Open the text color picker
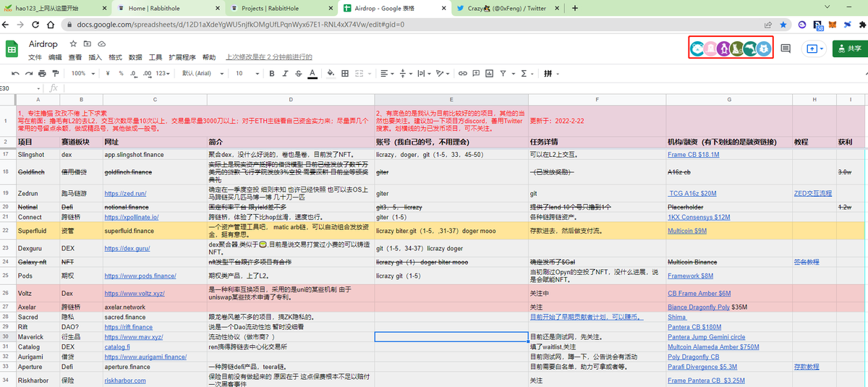868x387 pixels. pyautogui.click(x=312, y=73)
